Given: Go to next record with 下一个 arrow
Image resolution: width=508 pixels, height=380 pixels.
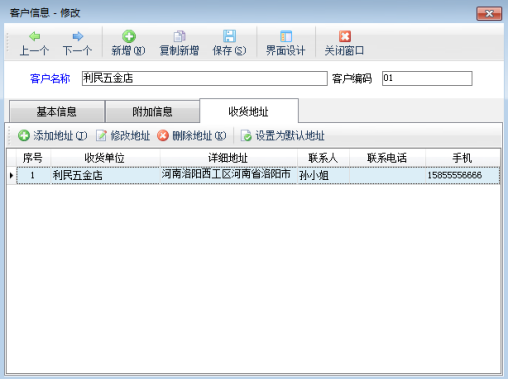Looking at the screenshot, I should (x=78, y=36).
